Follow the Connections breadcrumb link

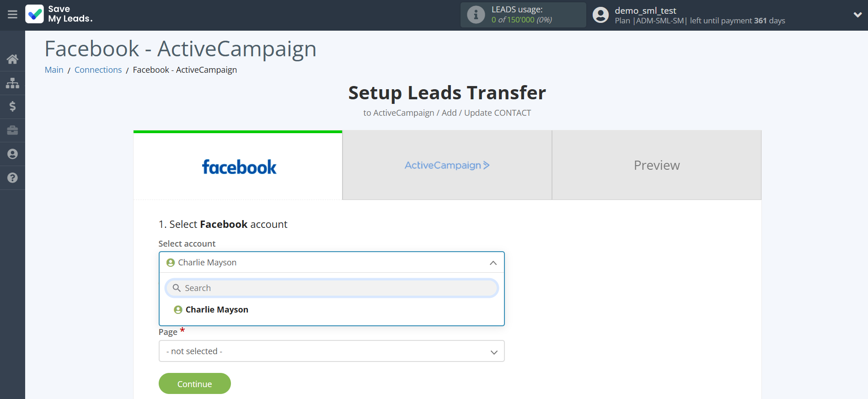pos(98,70)
